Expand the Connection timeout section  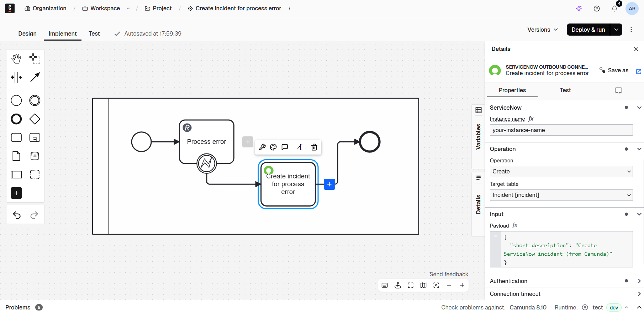pyautogui.click(x=639, y=294)
